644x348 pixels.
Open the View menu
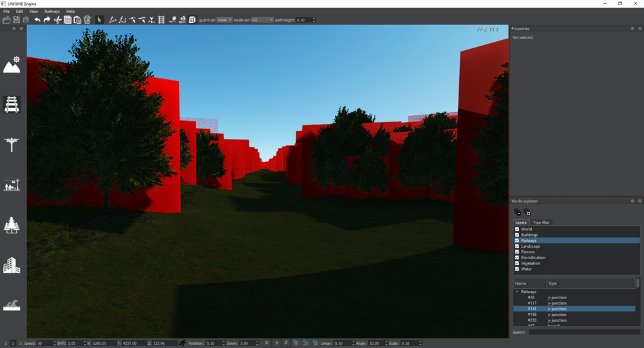(33, 12)
